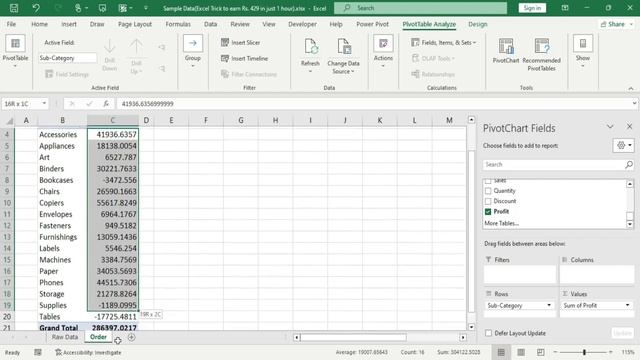The width and height of the screenshot is (640, 360).
Task: Uncheck the Profit field checkbox
Action: point(488,211)
